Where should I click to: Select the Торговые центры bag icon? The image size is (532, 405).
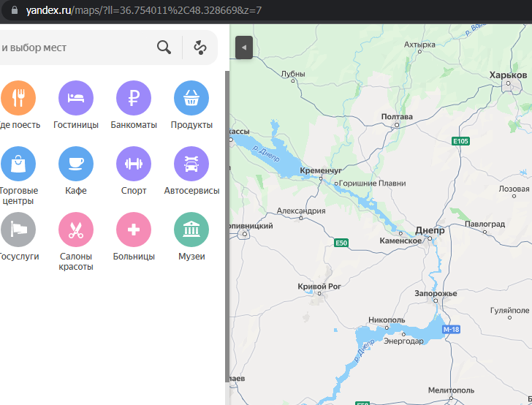click(18, 164)
